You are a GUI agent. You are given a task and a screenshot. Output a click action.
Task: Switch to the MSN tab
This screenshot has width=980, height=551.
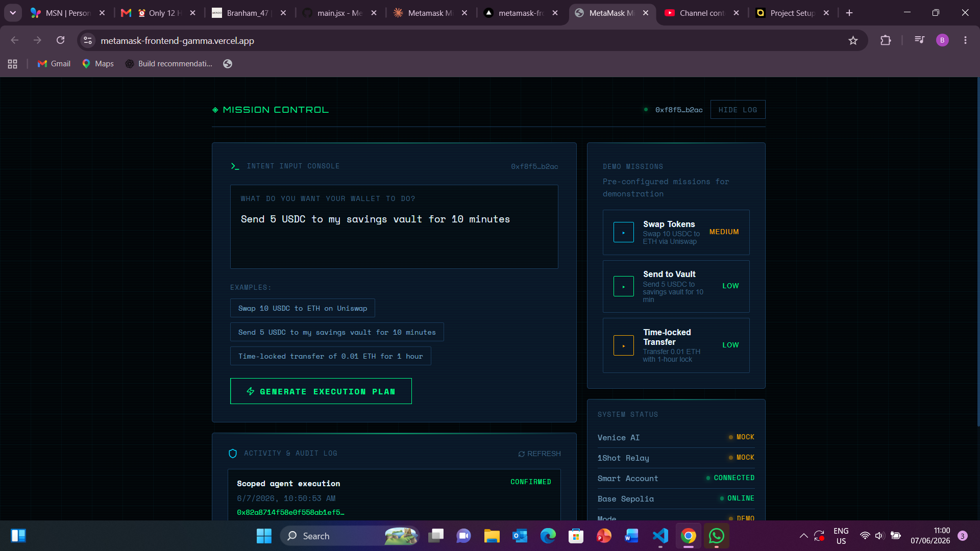[x=68, y=13]
